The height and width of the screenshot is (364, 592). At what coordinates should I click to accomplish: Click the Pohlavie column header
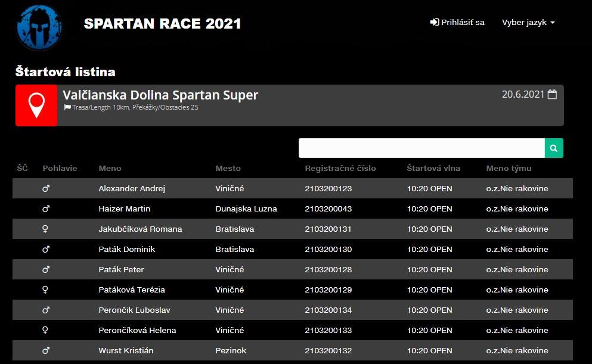tap(60, 168)
